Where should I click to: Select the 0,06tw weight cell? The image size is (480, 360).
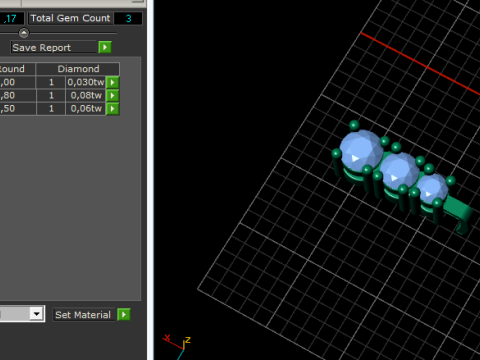[86, 109]
